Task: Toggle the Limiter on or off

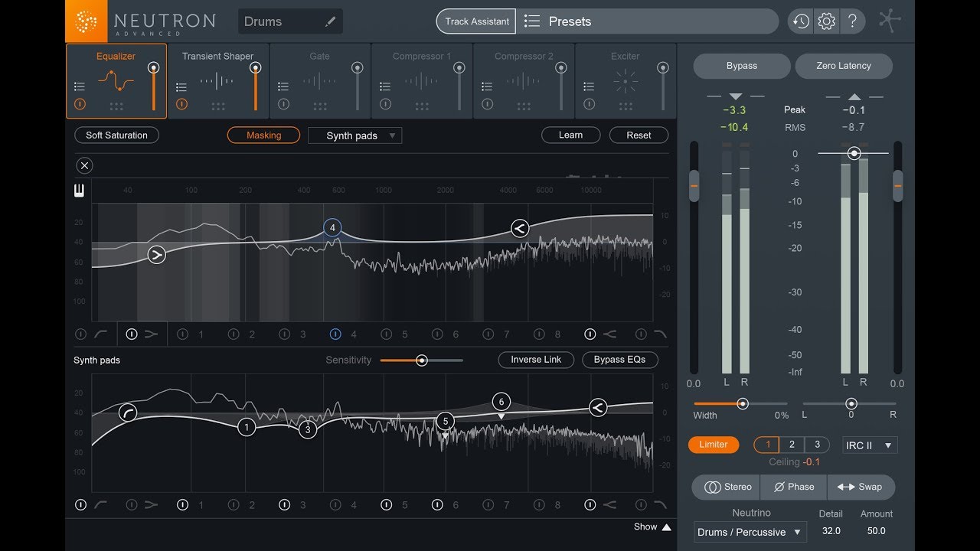Action: click(x=714, y=445)
